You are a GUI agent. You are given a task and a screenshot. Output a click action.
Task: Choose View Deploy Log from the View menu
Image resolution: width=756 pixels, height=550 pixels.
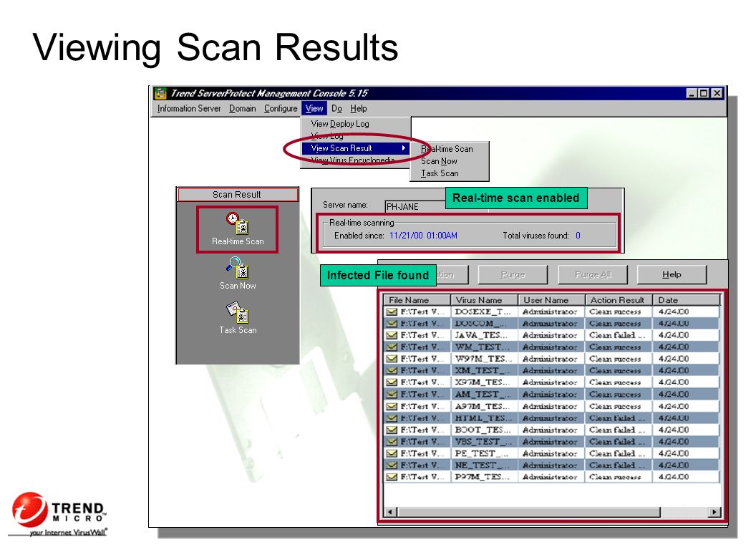click(x=340, y=124)
